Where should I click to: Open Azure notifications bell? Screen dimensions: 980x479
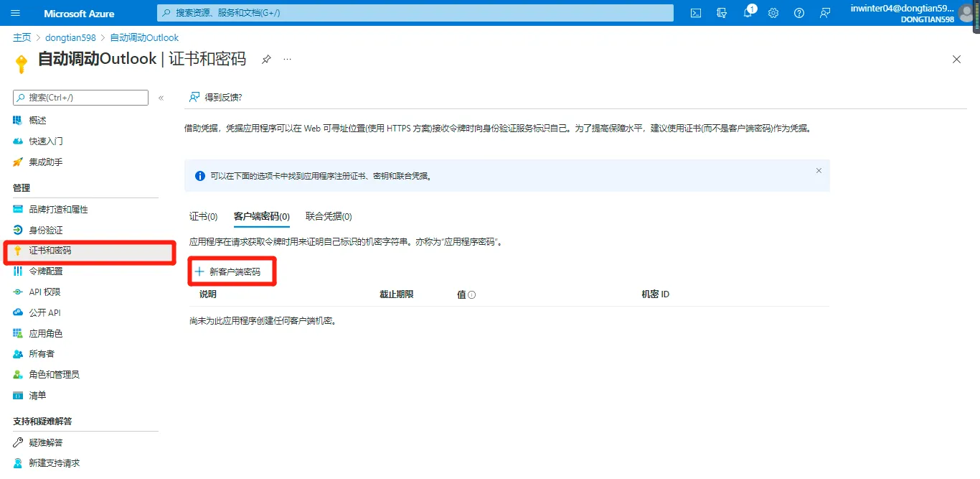click(747, 12)
